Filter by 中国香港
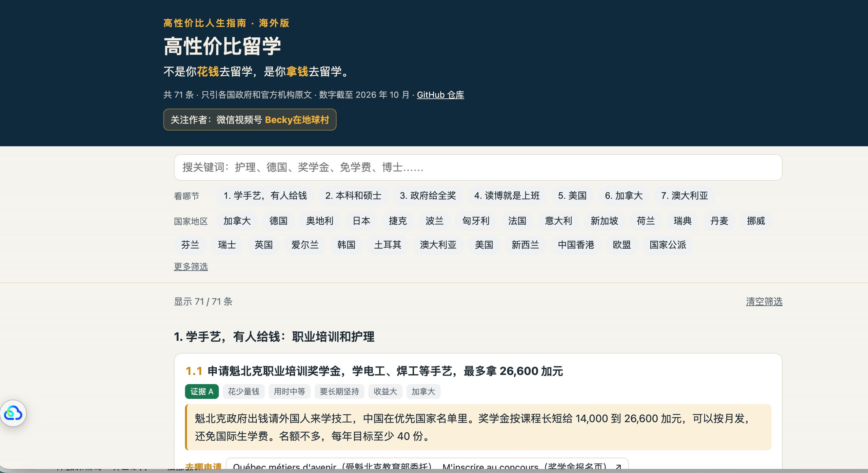The height and width of the screenshot is (473, 868). 576,245
